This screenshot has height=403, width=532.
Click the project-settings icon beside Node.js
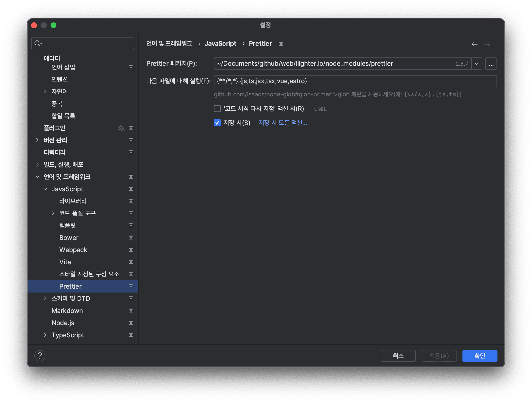(131, 323)
